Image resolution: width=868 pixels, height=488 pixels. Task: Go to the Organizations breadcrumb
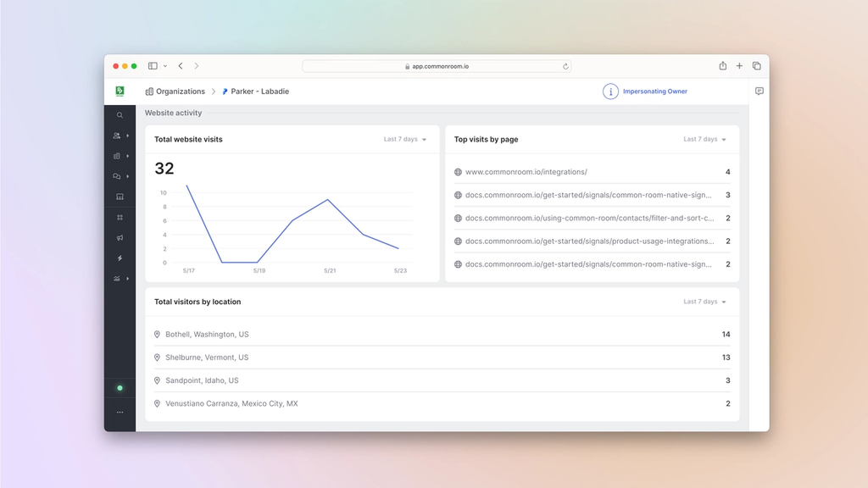tap(181, 91)
